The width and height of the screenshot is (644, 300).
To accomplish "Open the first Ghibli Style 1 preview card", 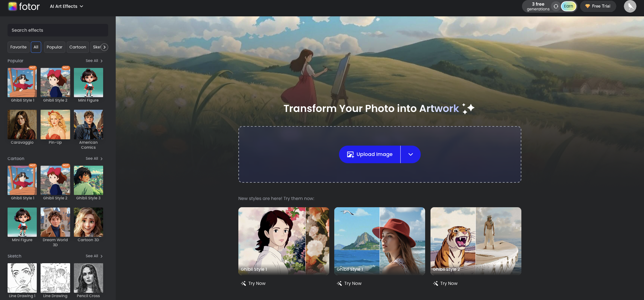I will tap(284, 241).
